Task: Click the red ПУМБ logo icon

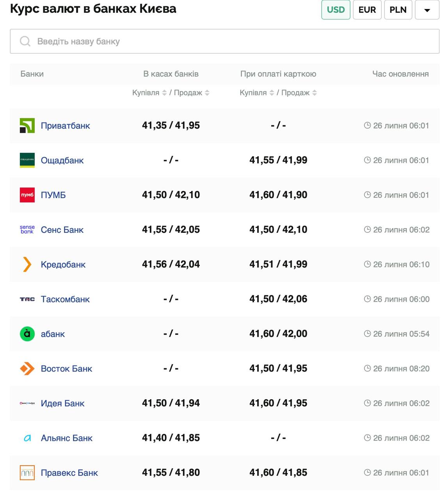Action: [27, 195]
